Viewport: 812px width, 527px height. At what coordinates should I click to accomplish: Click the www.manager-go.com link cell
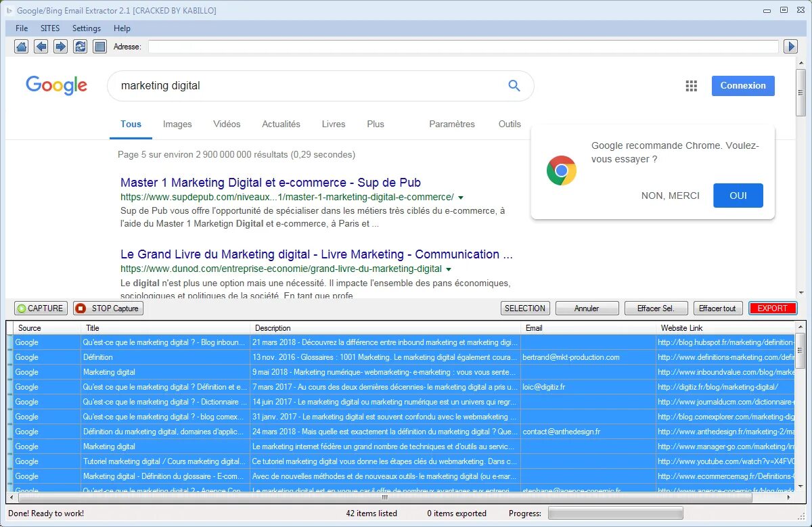725,446
